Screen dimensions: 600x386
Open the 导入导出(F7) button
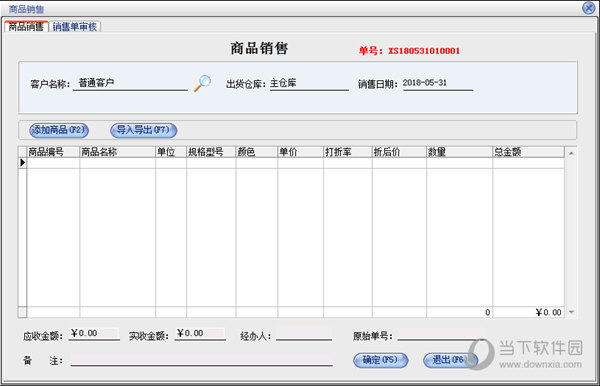(143, 130)
